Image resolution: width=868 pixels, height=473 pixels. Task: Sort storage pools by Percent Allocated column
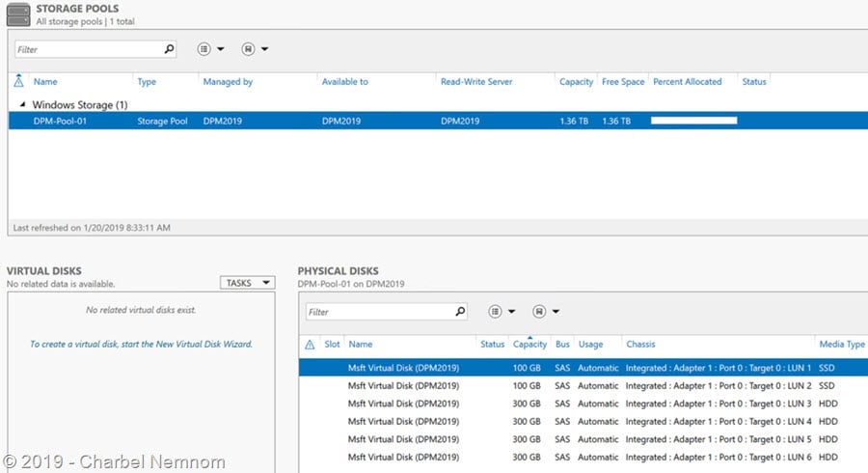(687, 81)
